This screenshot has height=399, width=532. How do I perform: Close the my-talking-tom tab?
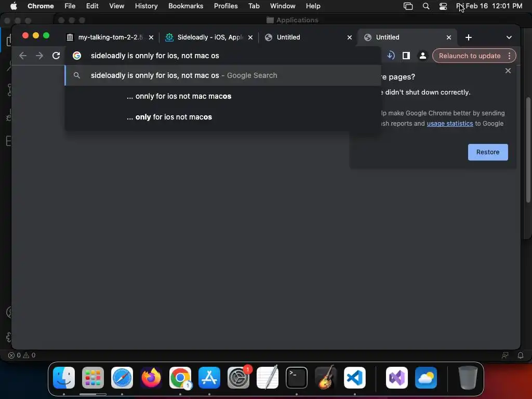pyautogui.click(x=151, y=37)
